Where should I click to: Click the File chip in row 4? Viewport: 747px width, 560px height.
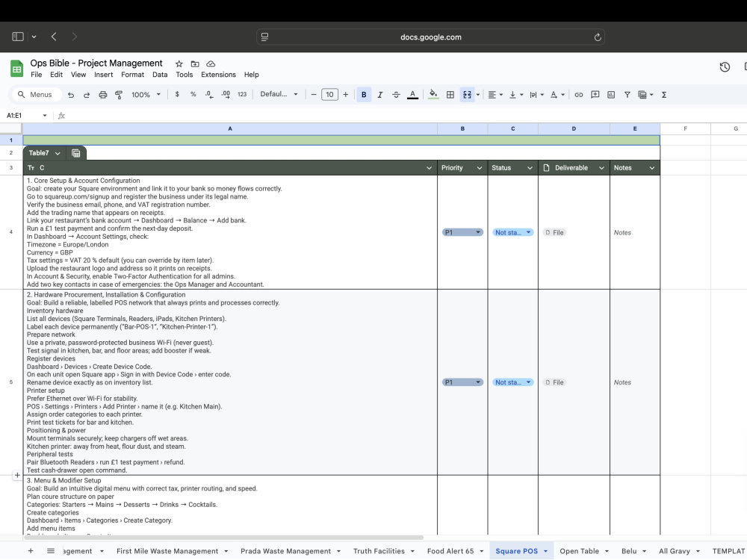pos(554,232)
